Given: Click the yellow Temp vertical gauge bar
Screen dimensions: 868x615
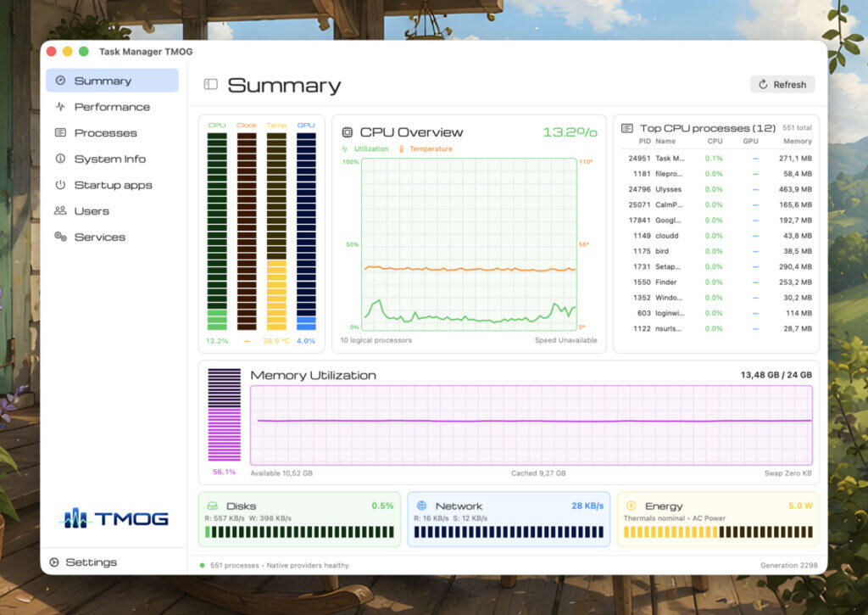Looking at the screenshot, I should click(x=276, y=231).
